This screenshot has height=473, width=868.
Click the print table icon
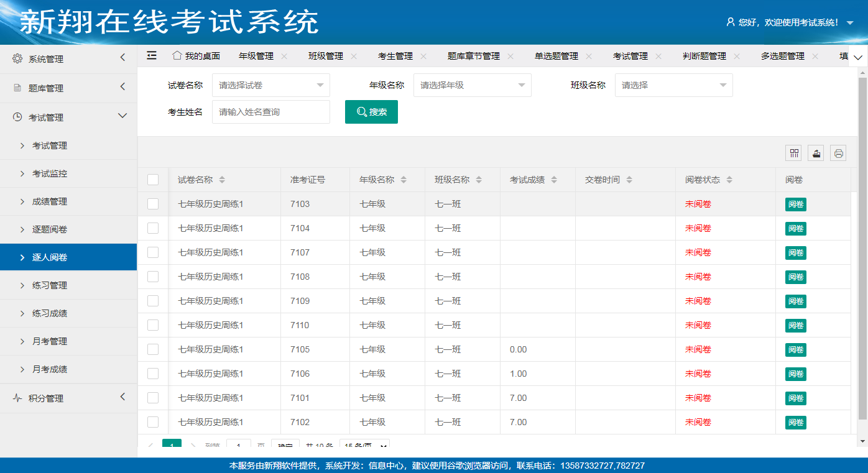pyautogui.click(x=838, y=153)
